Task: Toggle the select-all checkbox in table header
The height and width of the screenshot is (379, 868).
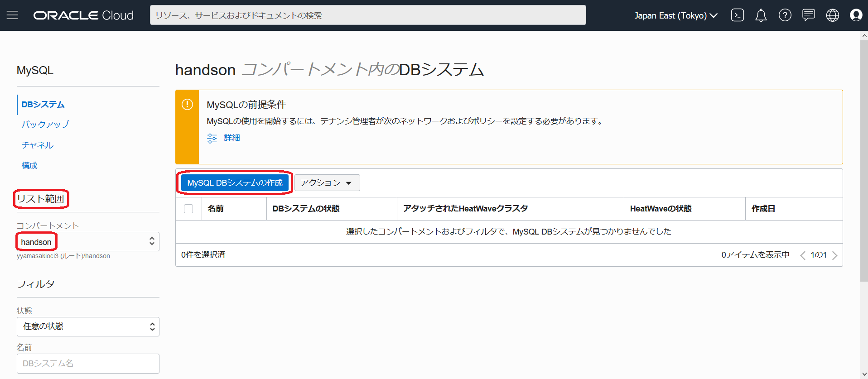Action: pos(188,209)
